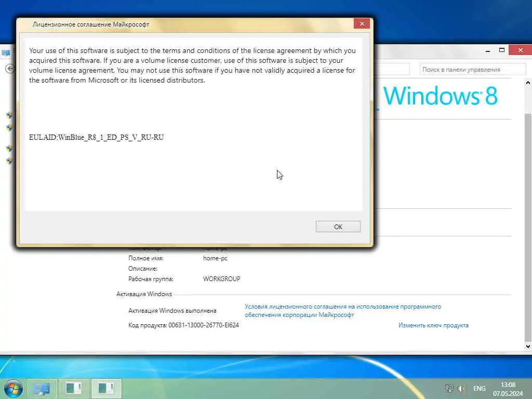
Task: Minimize the system control panel window
Action: (487, 50)
